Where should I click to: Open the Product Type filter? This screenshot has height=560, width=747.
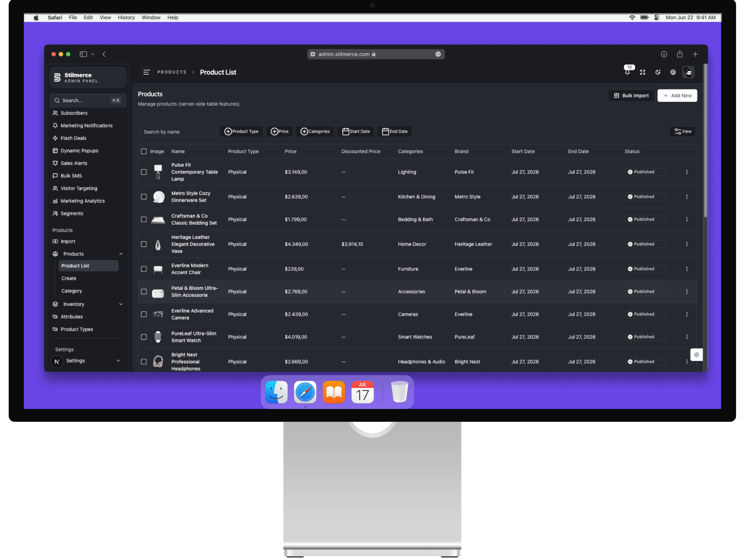242,132
